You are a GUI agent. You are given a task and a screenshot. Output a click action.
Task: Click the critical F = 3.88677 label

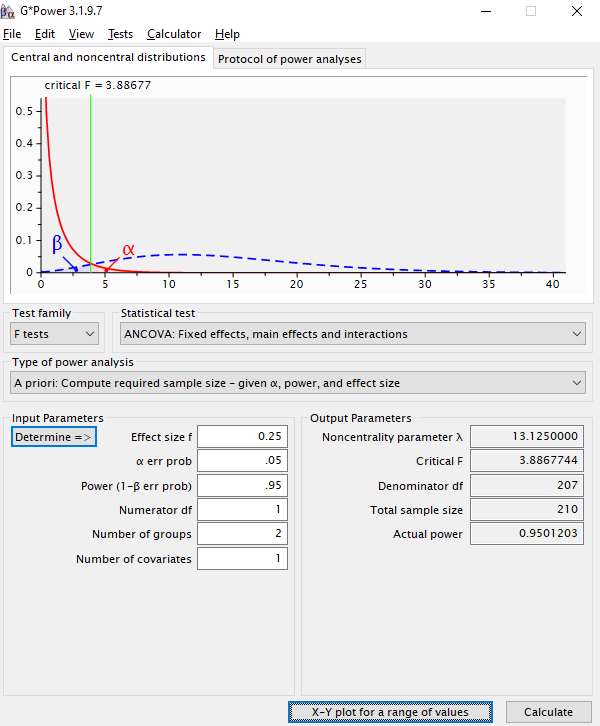98,85
